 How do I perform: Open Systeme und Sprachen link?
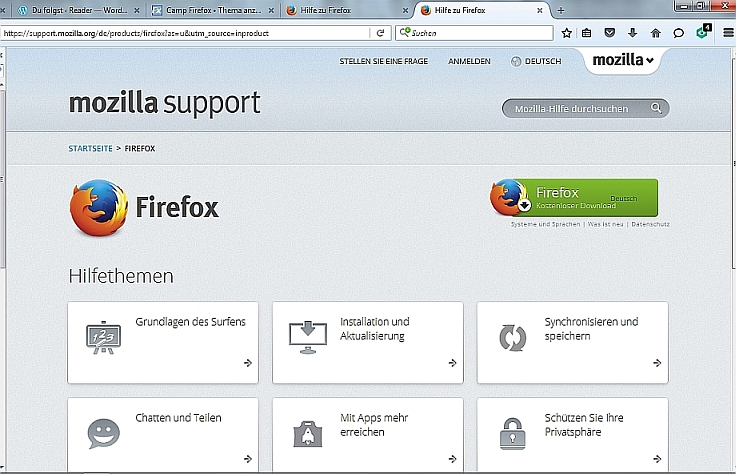pyautogui.click(x=545, y=224)
